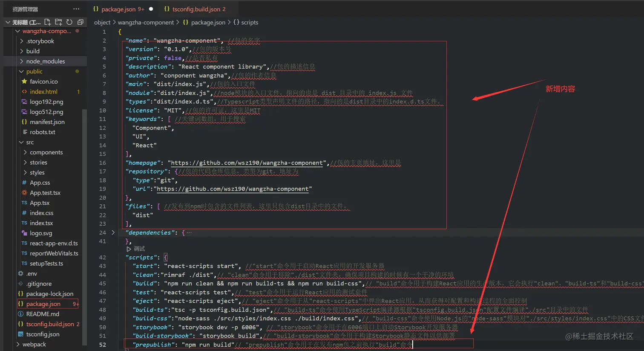Open the homepage GitHub URL link
This screenshot has width=644, height=351.
[247, 163]
